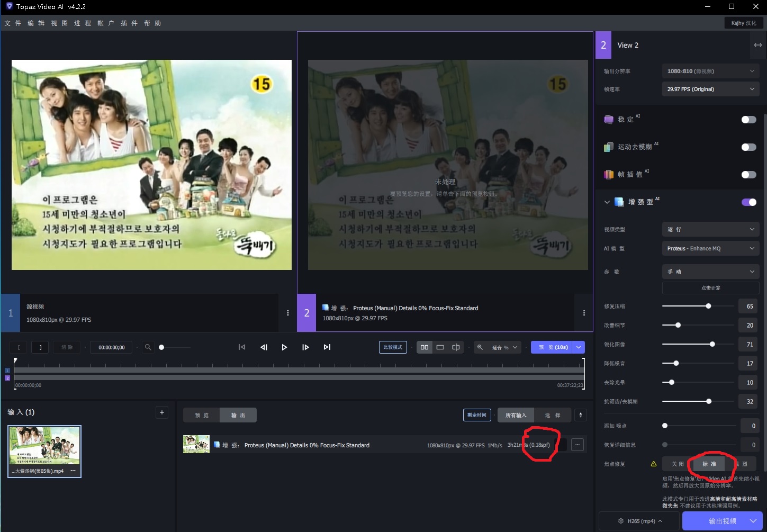
Task: Disable the 增强型 enhancement switch
Action: 749,202
